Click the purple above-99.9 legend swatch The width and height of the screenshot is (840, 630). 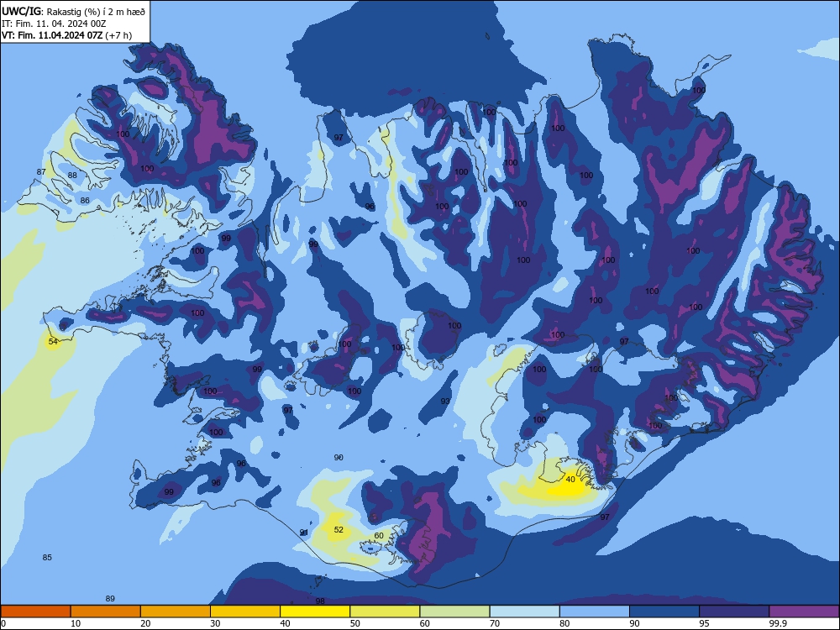804,612
